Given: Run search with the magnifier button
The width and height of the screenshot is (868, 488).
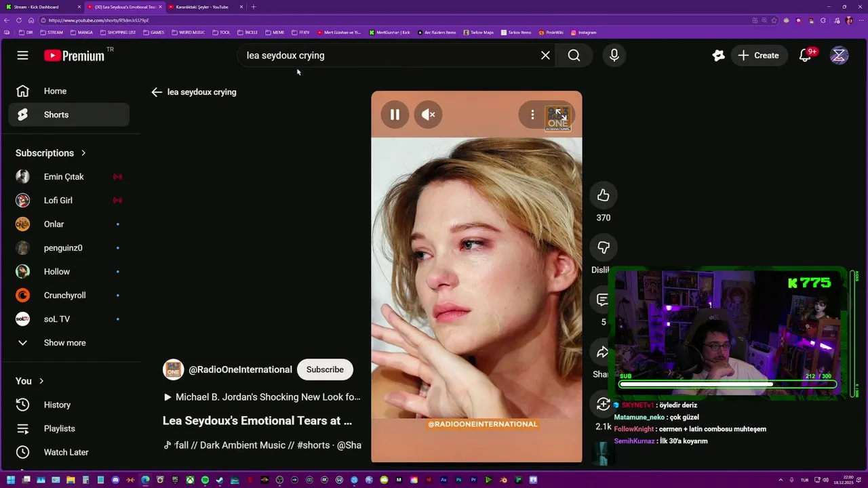Looking at the screenshot, I should [574, 56].
